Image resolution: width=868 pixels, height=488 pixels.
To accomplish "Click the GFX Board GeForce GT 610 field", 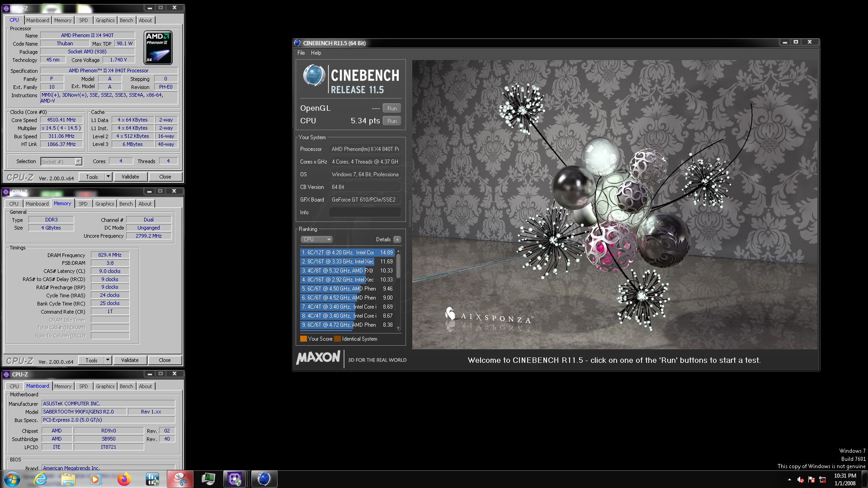I will pos(365,200).
